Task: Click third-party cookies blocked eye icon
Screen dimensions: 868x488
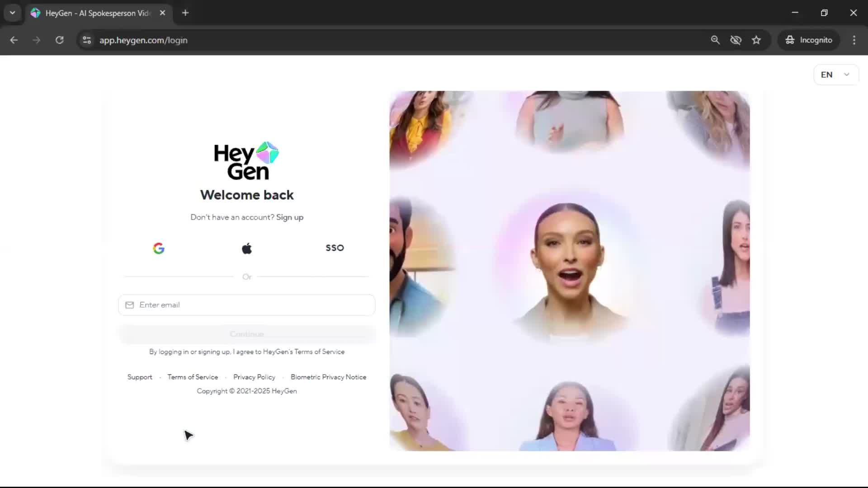Action: pos(736,40)
